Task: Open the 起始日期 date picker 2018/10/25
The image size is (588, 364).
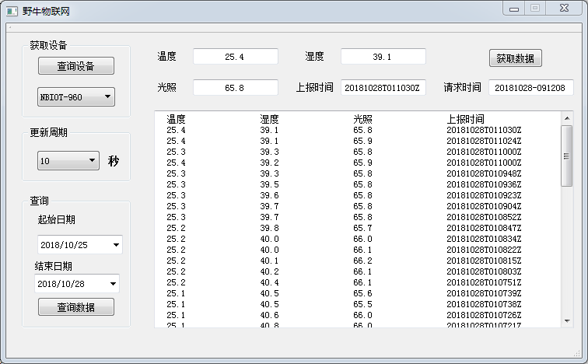Action: [80, 245]
